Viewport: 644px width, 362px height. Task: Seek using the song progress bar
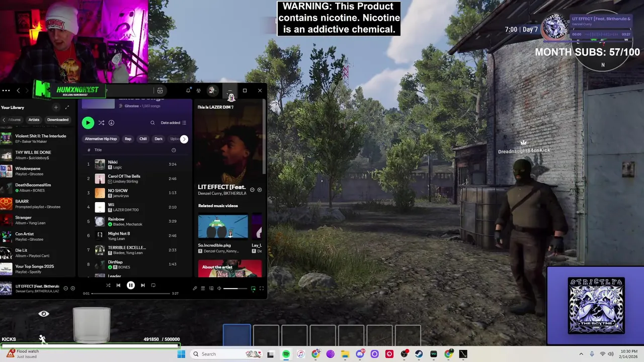point(131,293)
